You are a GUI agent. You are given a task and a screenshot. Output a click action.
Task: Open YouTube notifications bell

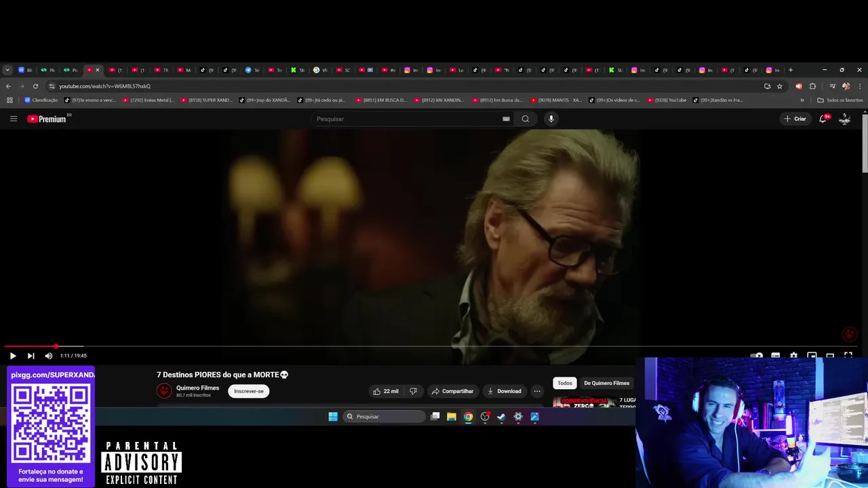point(823,119)
